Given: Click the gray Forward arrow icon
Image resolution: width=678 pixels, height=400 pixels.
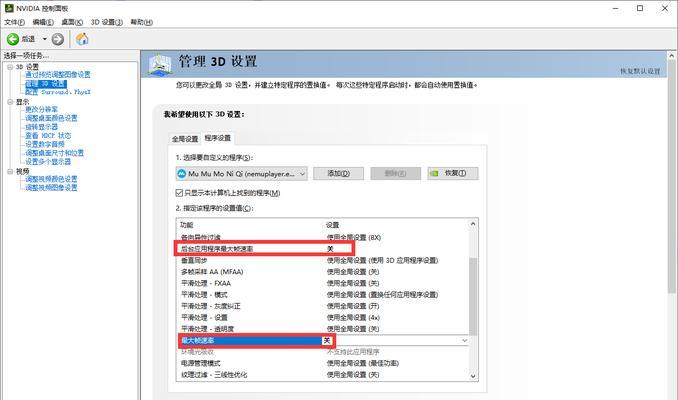Looking at the screenshot, I should (58, 39).
